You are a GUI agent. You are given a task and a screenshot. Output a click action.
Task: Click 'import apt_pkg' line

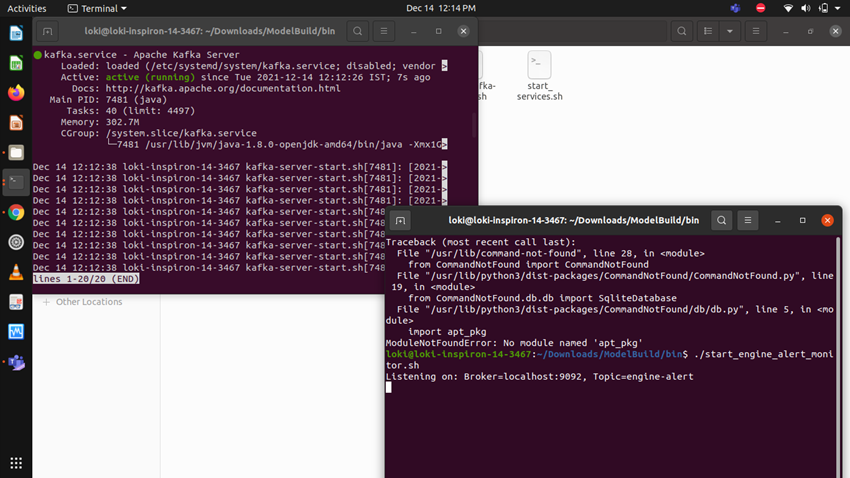447,332
